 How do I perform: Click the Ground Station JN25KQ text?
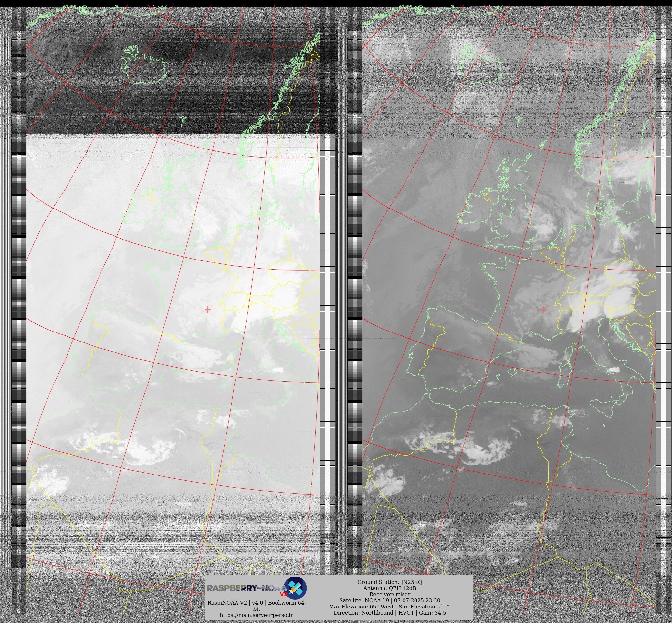[390, 582]
